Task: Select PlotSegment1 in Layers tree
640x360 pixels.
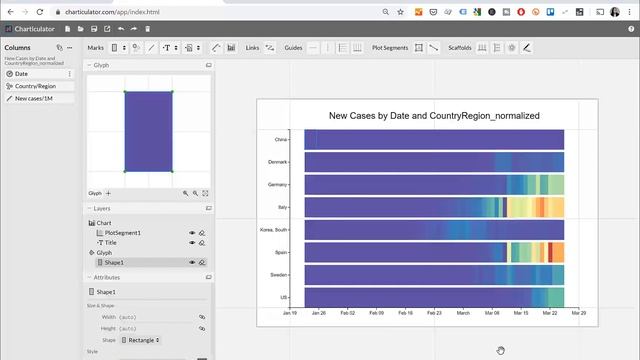Action: click(x=122, y=233)
